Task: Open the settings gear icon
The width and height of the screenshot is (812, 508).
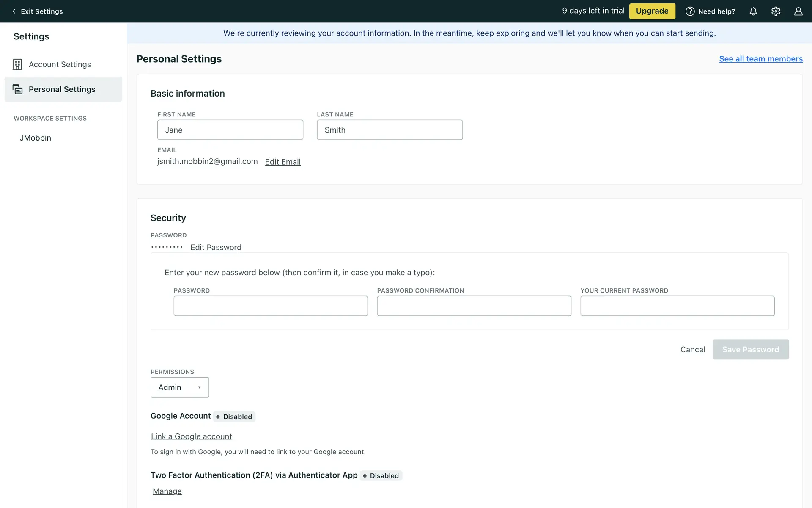Action: click(776, 11)
